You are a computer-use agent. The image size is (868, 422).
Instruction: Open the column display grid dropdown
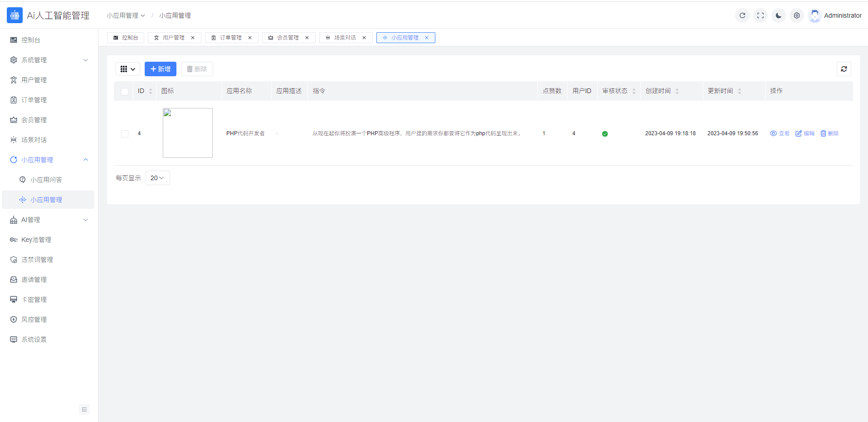(128, 69)
